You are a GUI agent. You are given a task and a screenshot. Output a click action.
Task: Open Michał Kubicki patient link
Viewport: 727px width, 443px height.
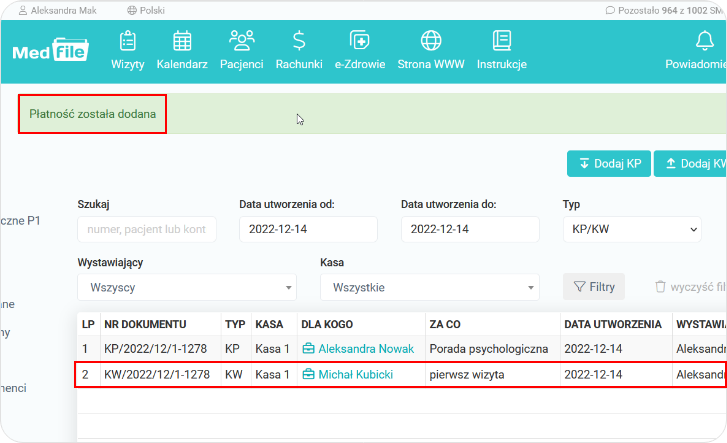355,374
